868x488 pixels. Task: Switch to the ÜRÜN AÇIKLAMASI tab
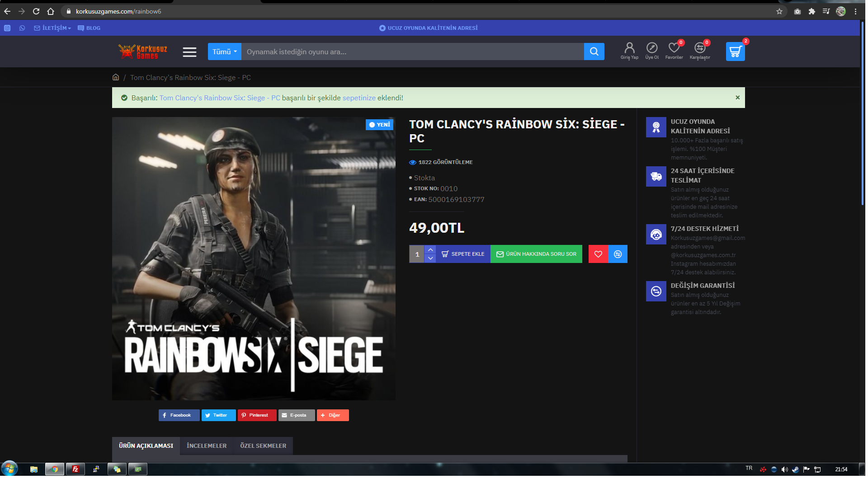point(146,446)
